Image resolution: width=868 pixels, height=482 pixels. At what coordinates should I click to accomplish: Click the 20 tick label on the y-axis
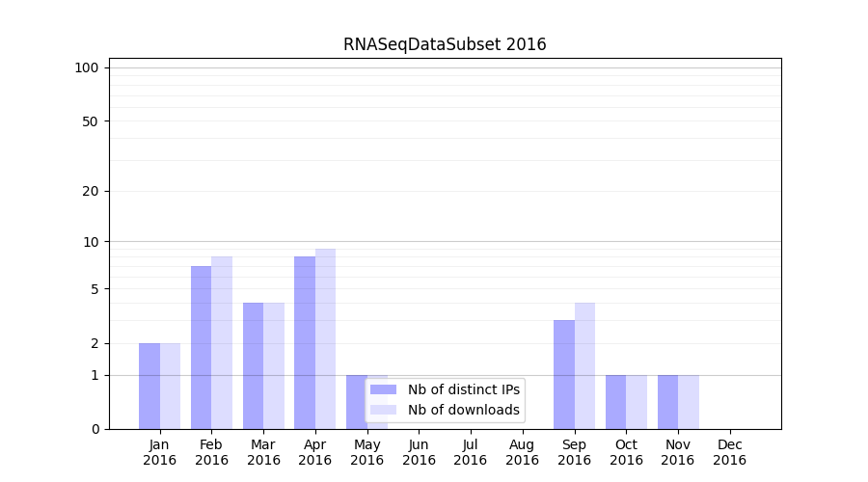coord(91,191)
